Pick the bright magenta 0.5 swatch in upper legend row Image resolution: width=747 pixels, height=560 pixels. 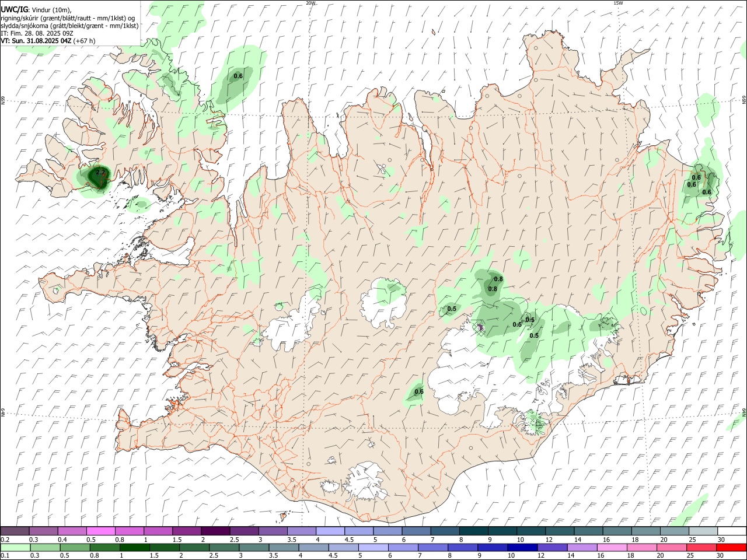[100, 531]
